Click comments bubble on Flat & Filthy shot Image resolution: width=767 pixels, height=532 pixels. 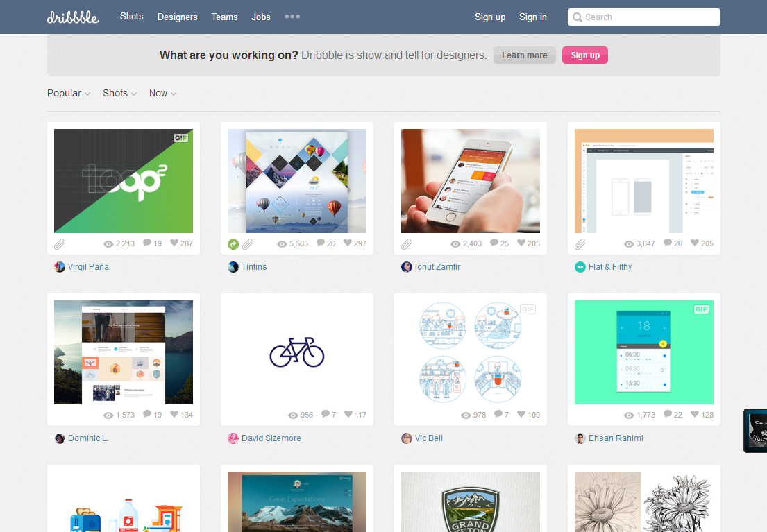pyautogui.click(x=668, y=243)
